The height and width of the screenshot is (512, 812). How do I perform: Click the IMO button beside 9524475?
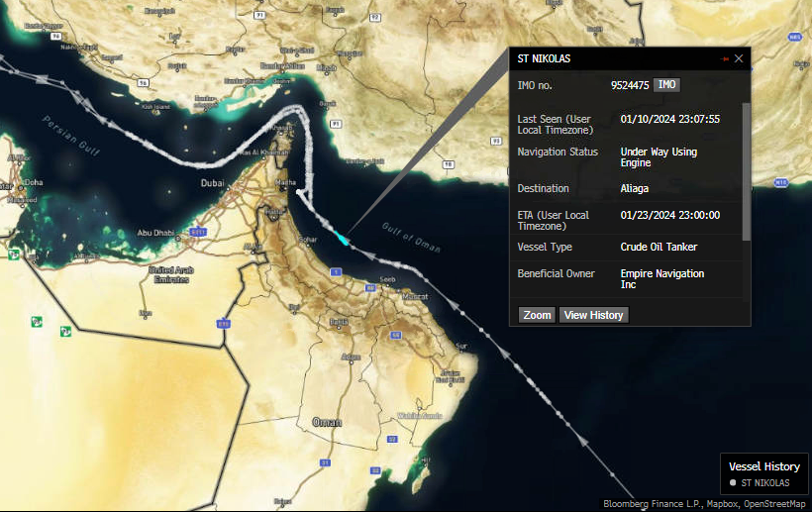coord(666,85)
